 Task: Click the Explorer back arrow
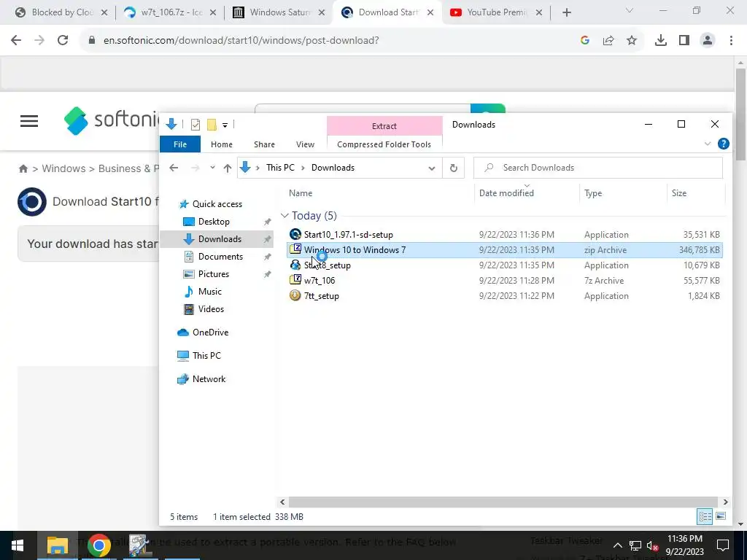tap(174, 168)
